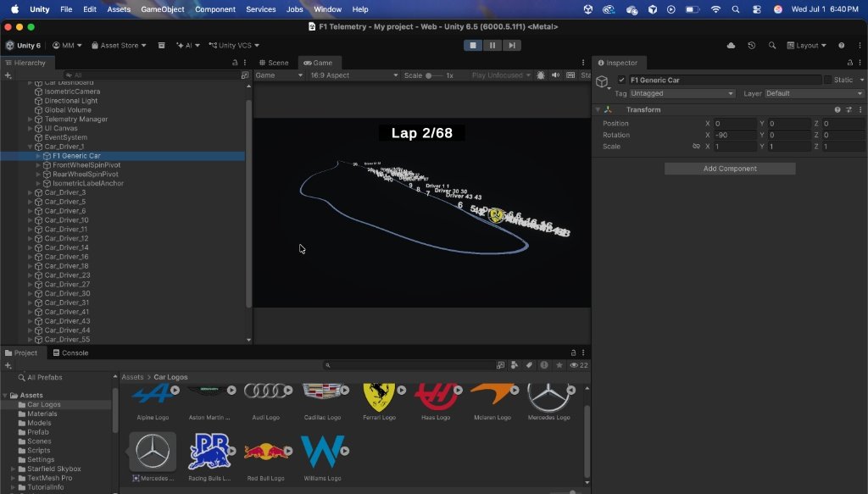Open the GameObject menu
Viewport: 868px width, 494px height.
[x=162, y=9]
